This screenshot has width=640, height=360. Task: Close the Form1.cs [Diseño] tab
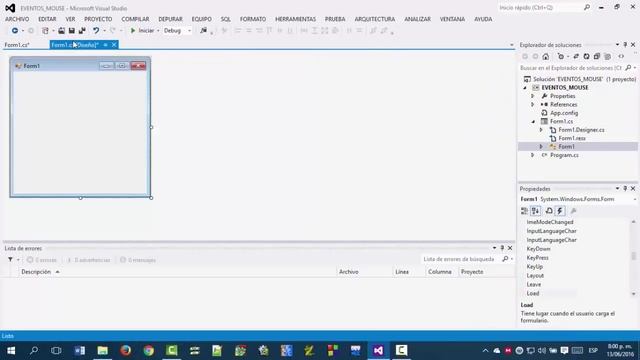114,45
